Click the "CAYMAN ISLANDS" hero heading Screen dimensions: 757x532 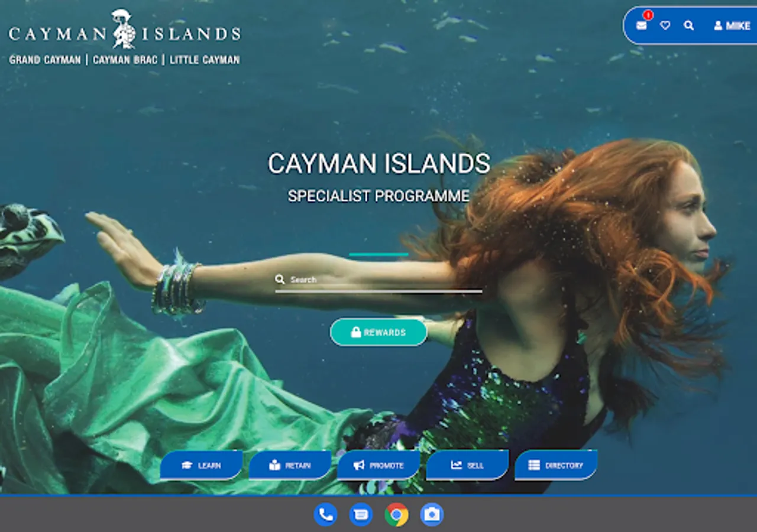(x=379, y=164)
